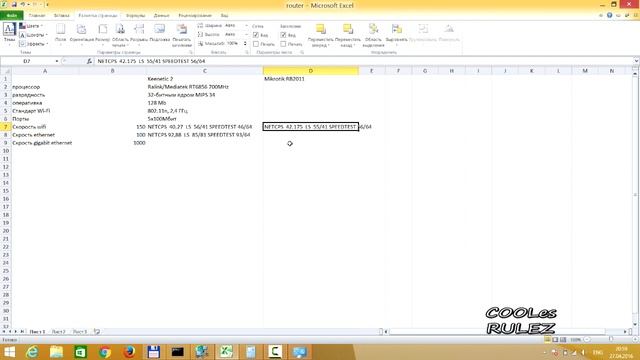
Task: Open Scale to Fit dialog launcher
Action: (247, 53)
